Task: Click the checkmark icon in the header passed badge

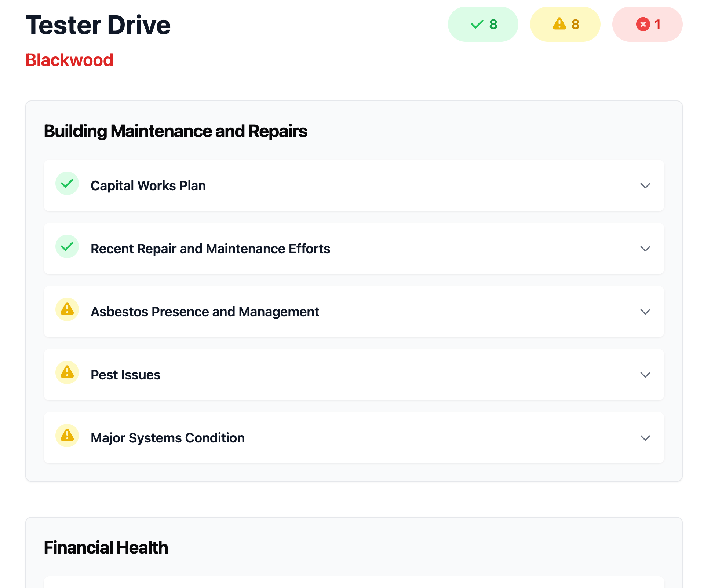Action: 477,24
